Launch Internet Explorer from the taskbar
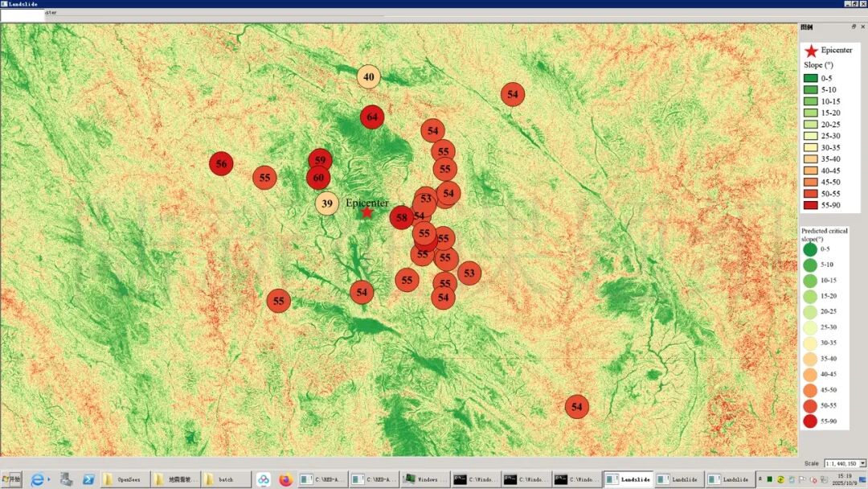 (x=37, y=480)
